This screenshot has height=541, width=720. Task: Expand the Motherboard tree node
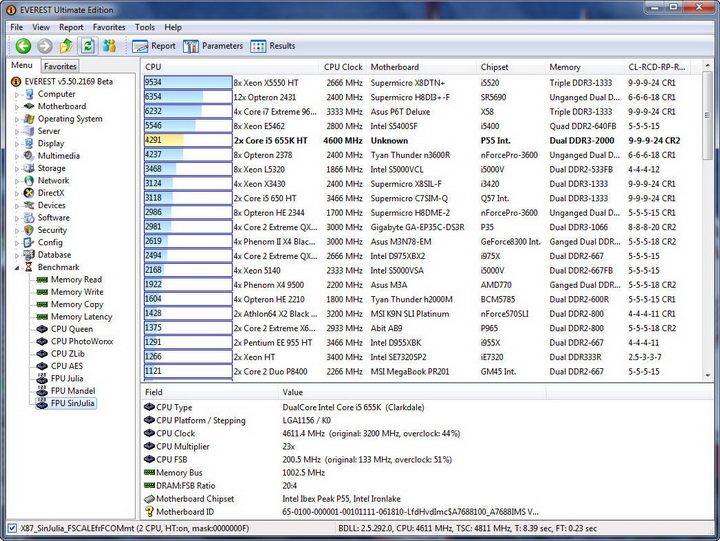click(x=17, y=107)
